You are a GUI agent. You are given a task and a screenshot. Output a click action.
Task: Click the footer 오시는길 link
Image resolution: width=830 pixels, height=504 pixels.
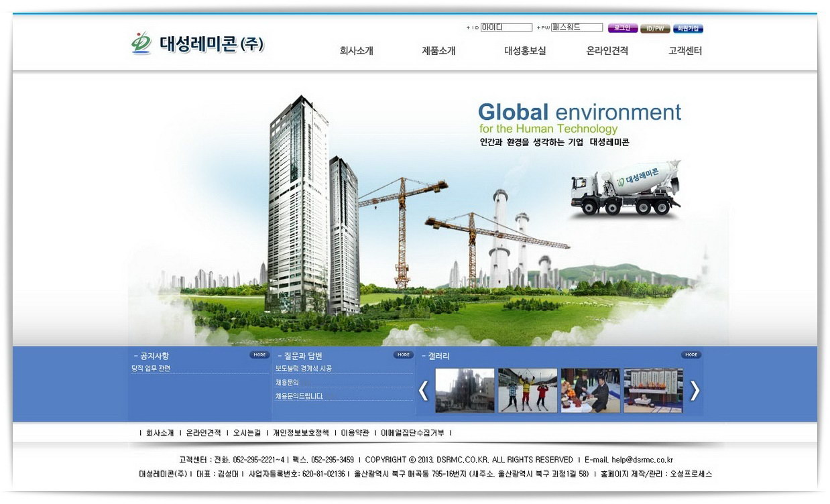[x=247, y=433]
